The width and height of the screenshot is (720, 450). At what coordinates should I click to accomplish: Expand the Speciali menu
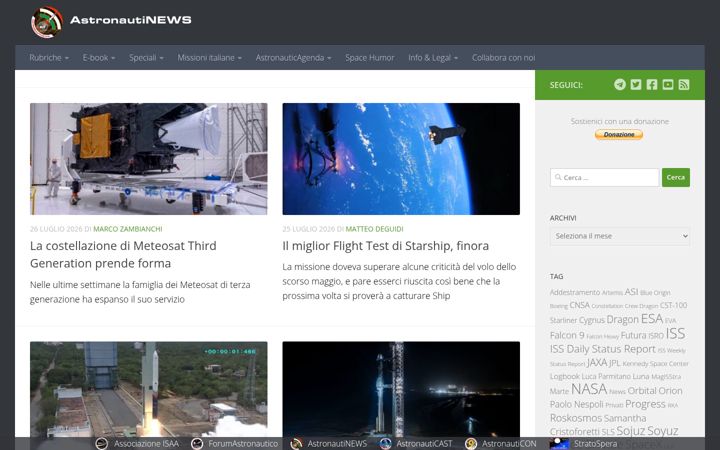pyautogui.click(x=146, y=58)
